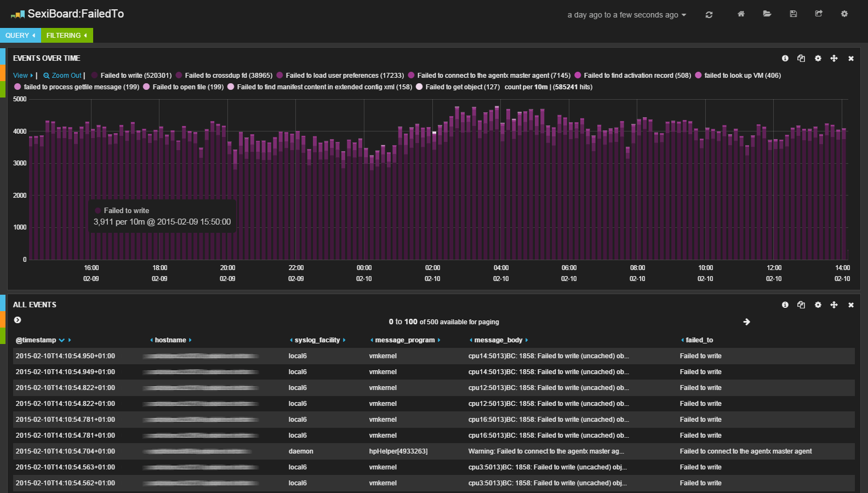Remove the Events Over Time panel
This screenshot has width=868, height=493.
pos(851,59)
